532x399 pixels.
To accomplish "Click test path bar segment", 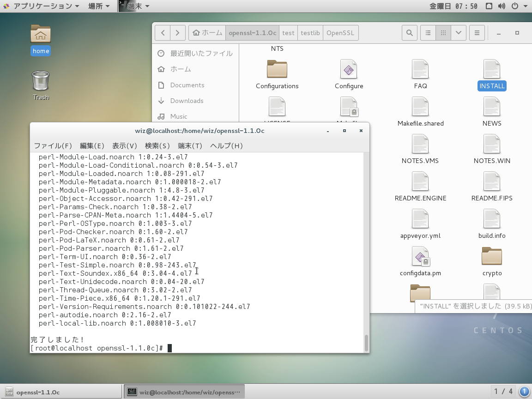I will point(288,33).
